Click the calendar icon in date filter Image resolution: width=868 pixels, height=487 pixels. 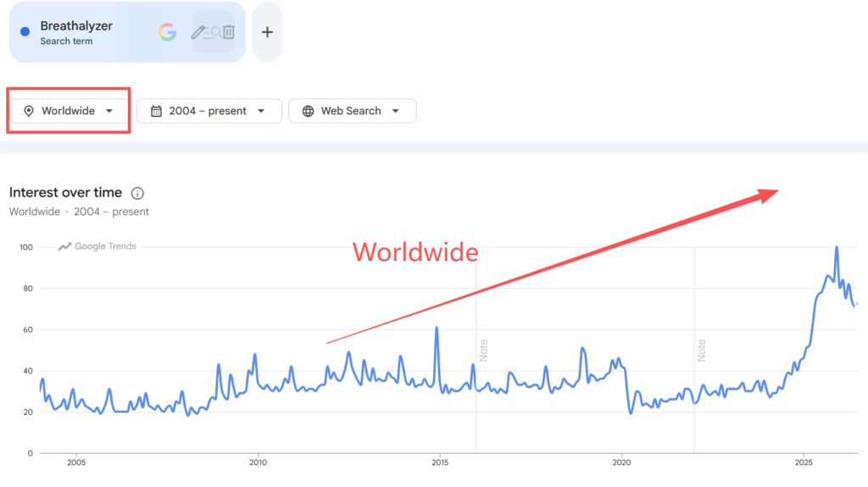pos(156,111)
